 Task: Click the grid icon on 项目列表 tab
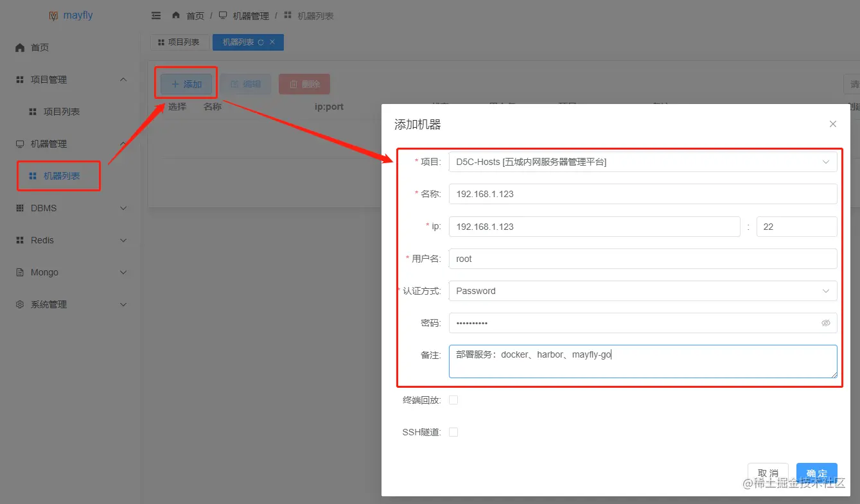[x=161, y=42]
